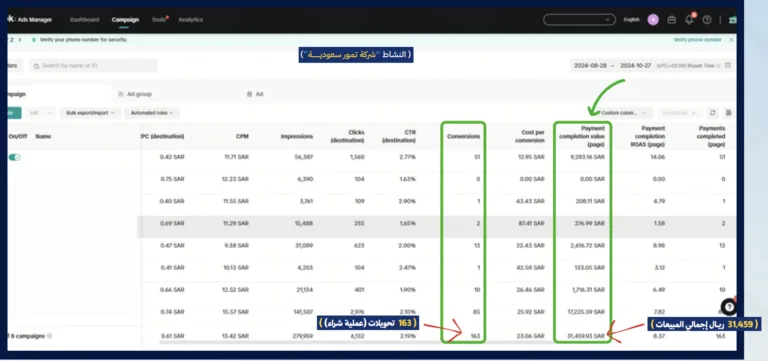Click the export report document icon
768x361 pixels.
click(728, 113)
